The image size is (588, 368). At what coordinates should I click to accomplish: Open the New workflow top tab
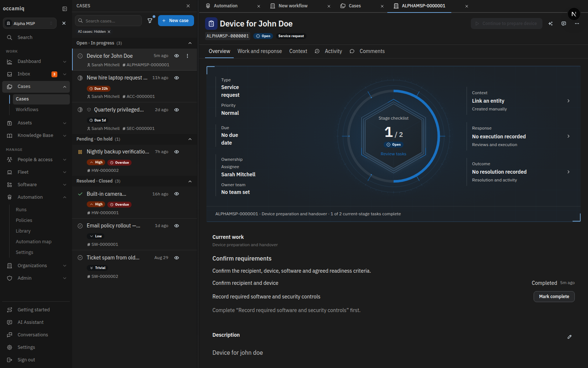coord(293,6)
